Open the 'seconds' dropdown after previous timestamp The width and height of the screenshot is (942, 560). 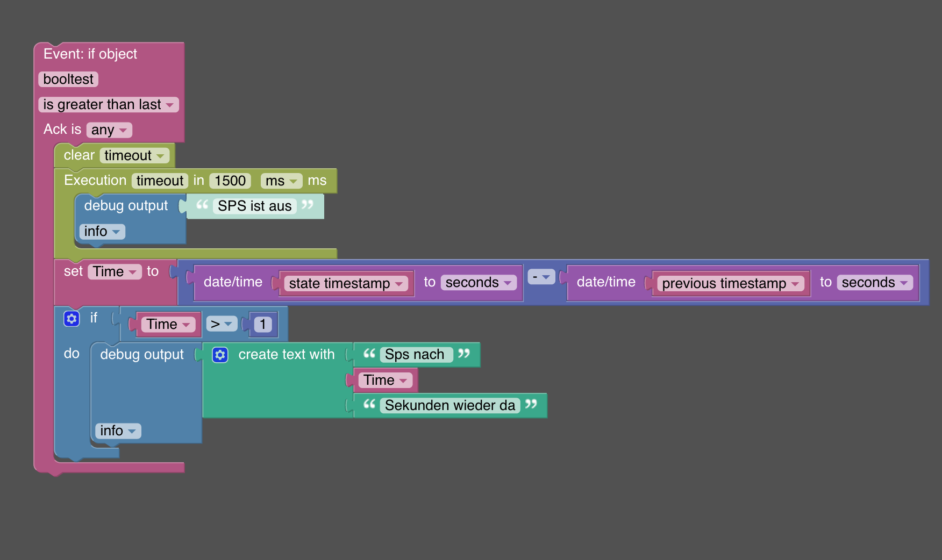875,283
